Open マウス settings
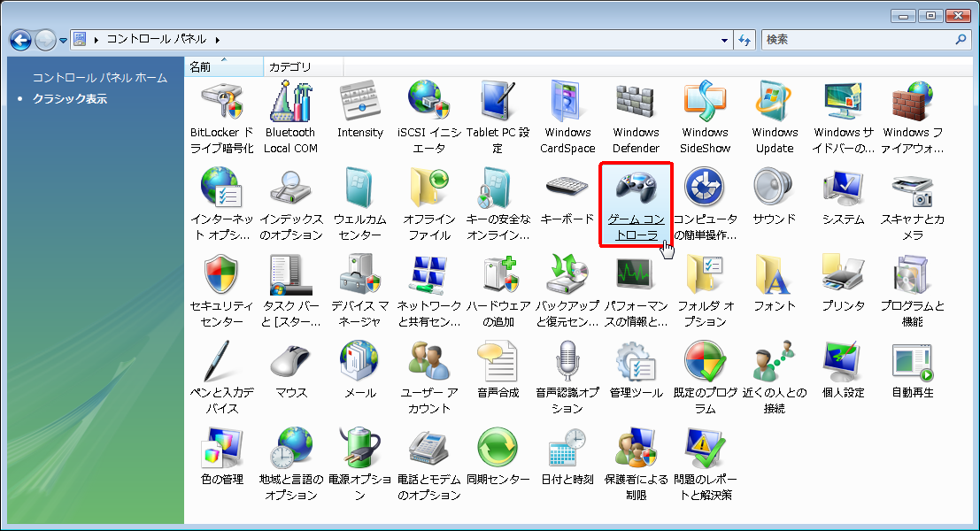The image size is (980, 531). [291, 370]
